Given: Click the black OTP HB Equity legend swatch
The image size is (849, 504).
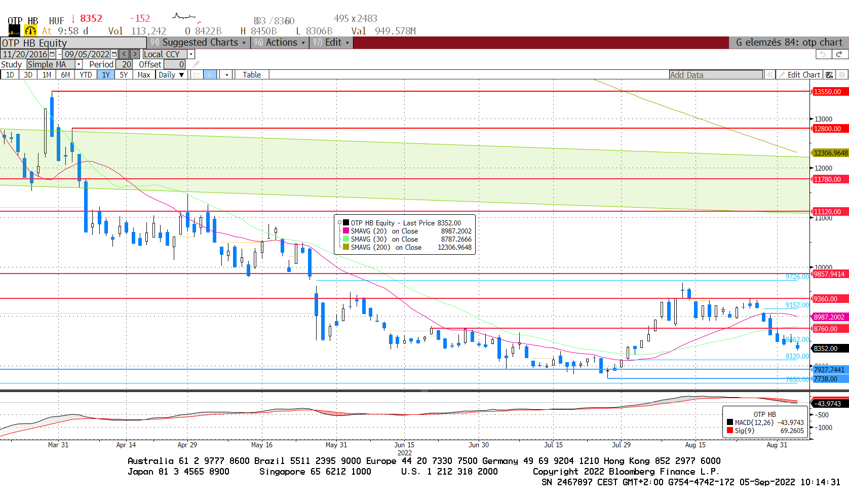Looking at the screenshot, I should pyautogui.click(x=346, y=223).
